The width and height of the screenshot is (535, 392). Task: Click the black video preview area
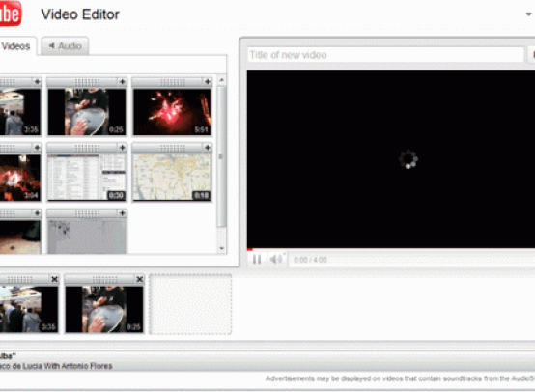click(391, 159)
